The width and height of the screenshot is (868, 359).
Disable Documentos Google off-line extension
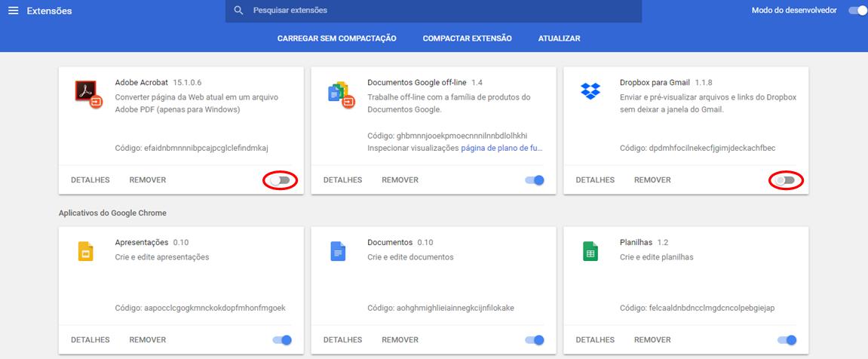click(x=535, y=180)
